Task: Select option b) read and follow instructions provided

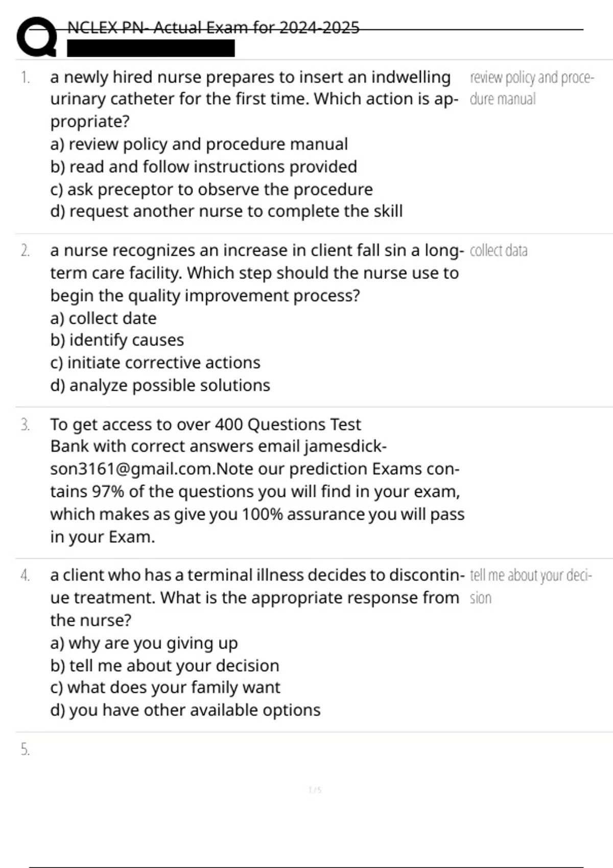Action: 203,166
